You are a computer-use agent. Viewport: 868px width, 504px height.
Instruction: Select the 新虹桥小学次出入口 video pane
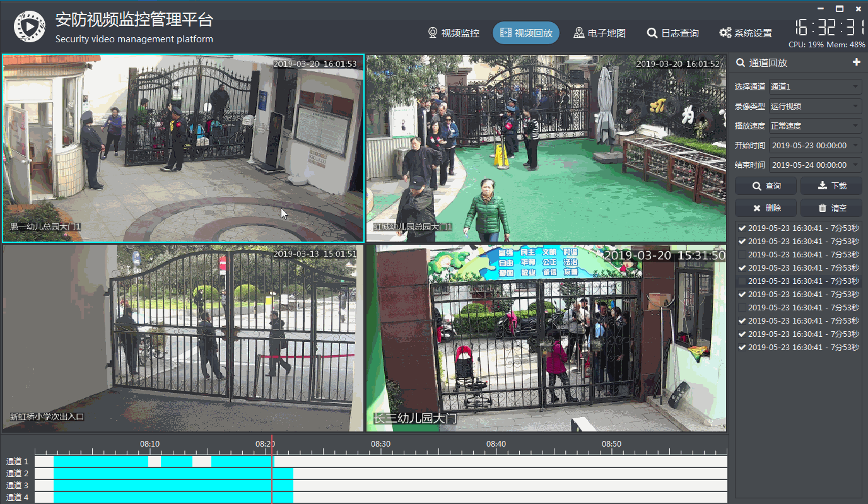183,338
